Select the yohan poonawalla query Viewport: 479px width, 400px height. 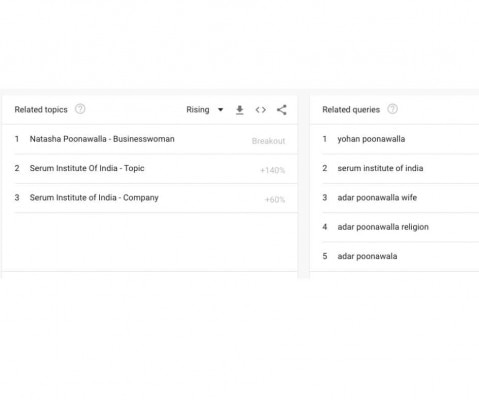click(x=371, y=139)
